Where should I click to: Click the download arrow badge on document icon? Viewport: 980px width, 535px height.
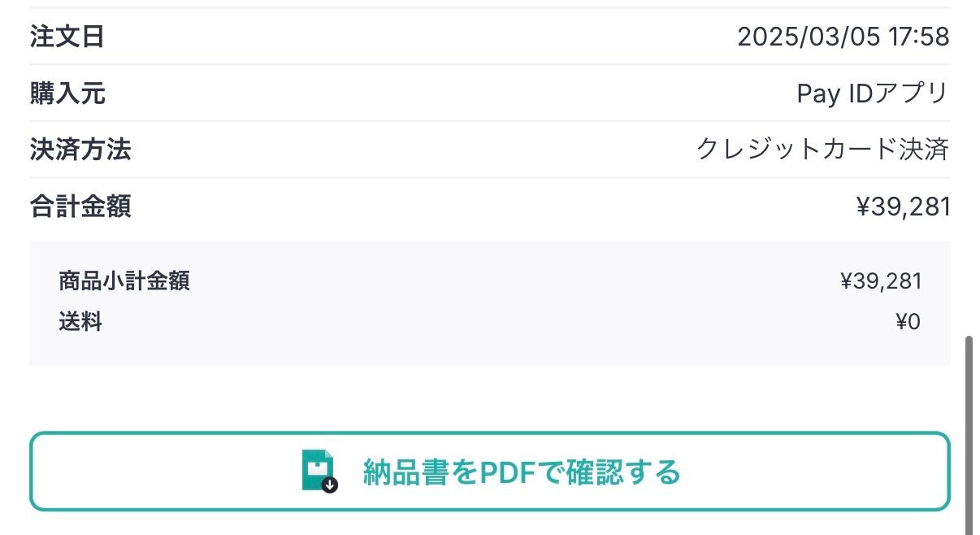click(330, 485)
